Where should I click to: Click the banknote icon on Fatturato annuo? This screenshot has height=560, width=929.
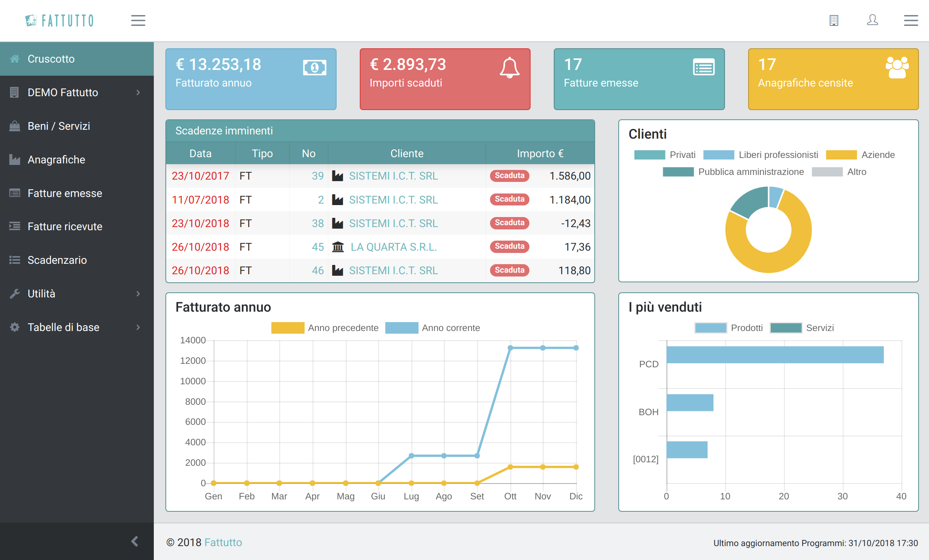click(x=315, y=68)
